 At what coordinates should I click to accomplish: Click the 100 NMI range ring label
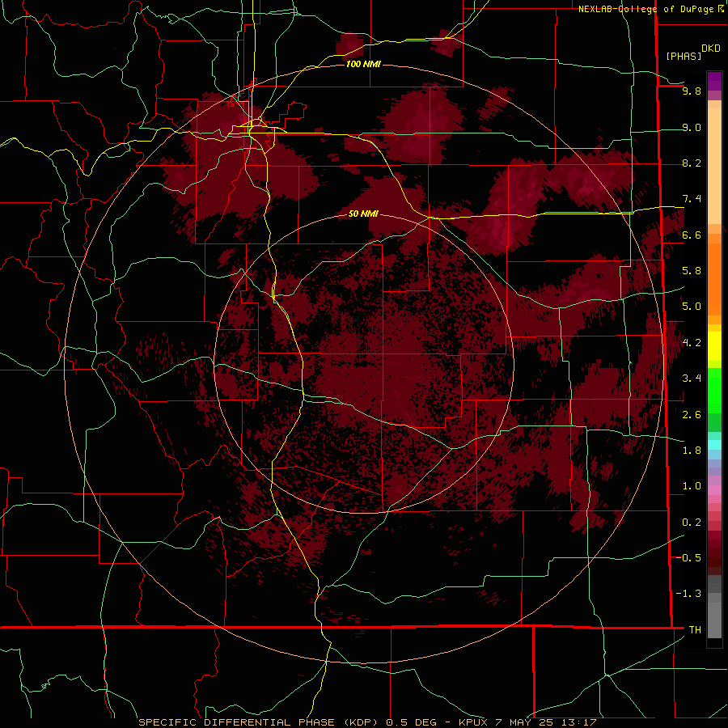(x=363, y=64)
